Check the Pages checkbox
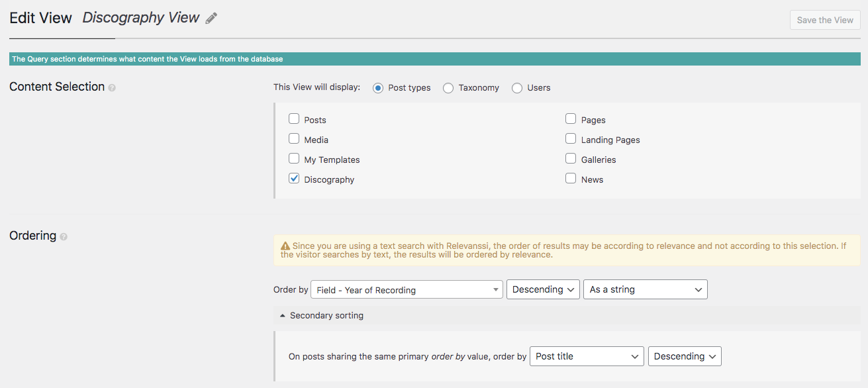868x388 pixels. [571, 119]
